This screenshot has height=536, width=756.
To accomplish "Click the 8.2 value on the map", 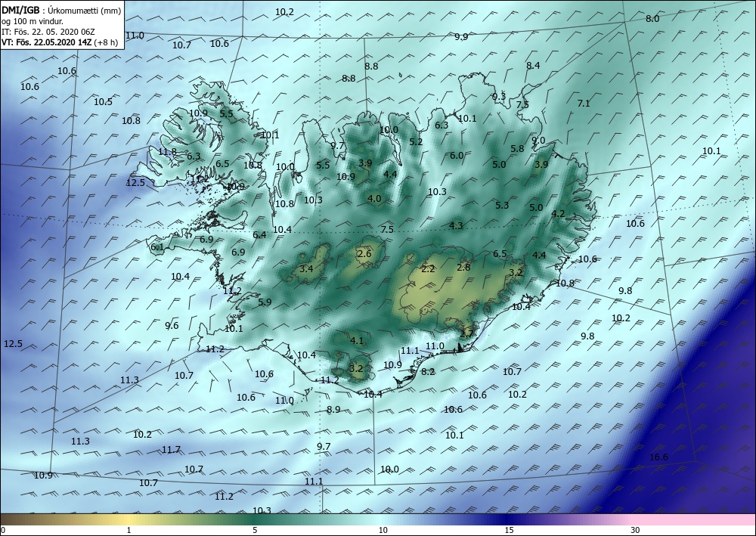I will tap(428, 372).
